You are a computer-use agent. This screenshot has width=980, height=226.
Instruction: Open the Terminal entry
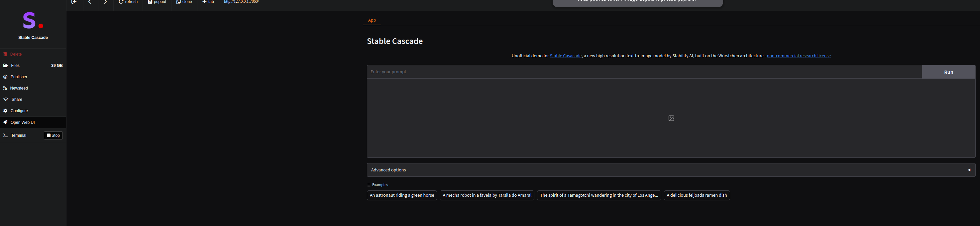[x=19, y=136]
